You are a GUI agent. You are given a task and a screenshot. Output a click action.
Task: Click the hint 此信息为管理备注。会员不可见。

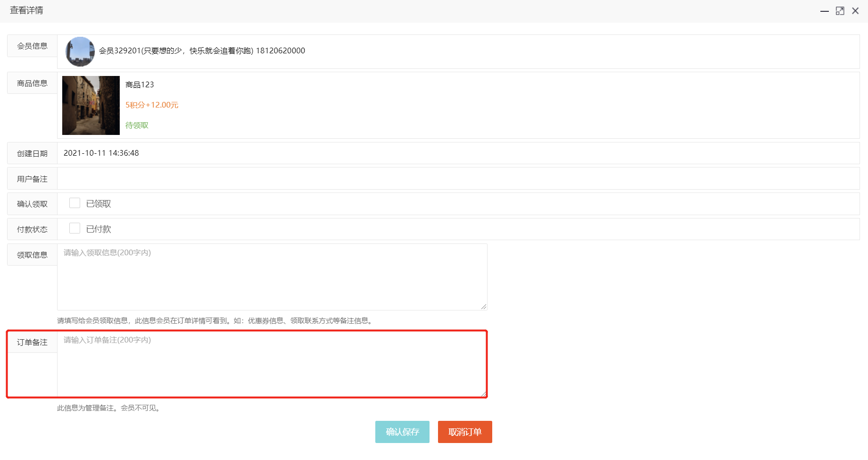[110, 408]
